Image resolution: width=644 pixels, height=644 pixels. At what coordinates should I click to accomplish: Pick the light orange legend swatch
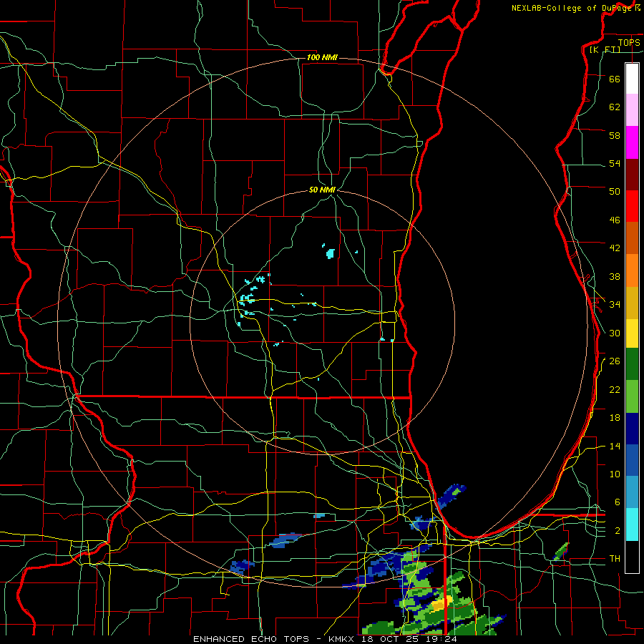pyautogui.click(x=632, y=270)
